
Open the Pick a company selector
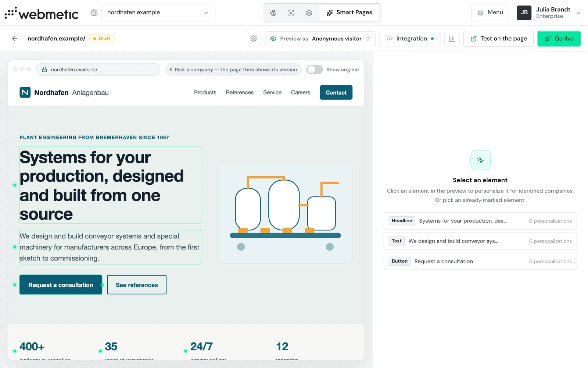point(233,70)
